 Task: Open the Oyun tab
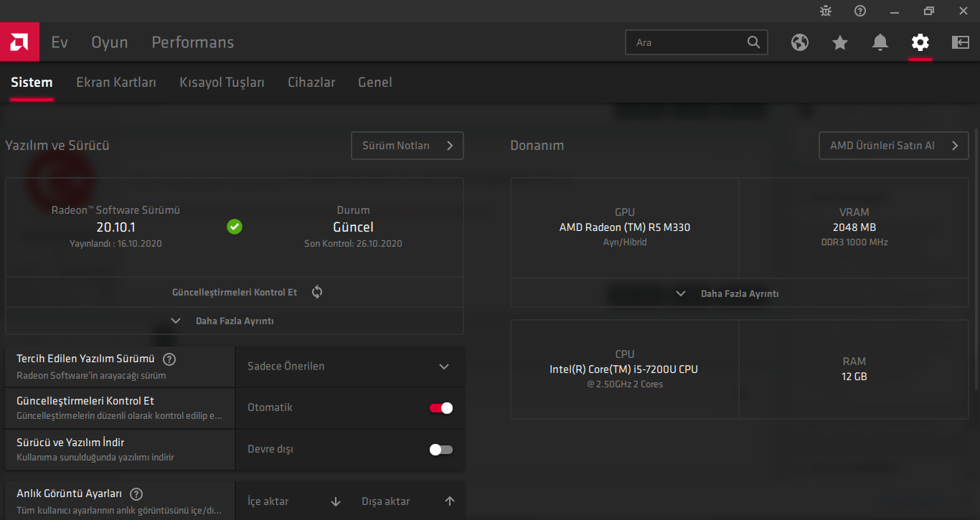coord(110,42)
